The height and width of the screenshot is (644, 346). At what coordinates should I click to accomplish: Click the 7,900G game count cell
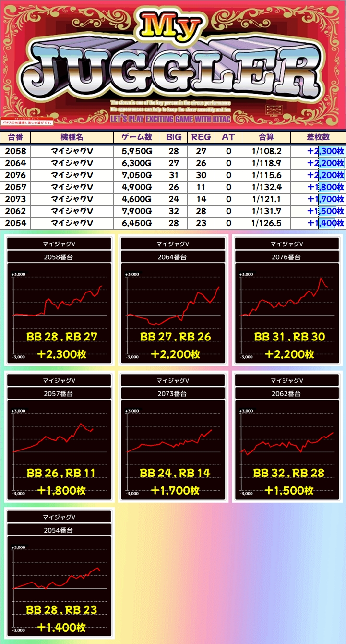pos(137,211)
